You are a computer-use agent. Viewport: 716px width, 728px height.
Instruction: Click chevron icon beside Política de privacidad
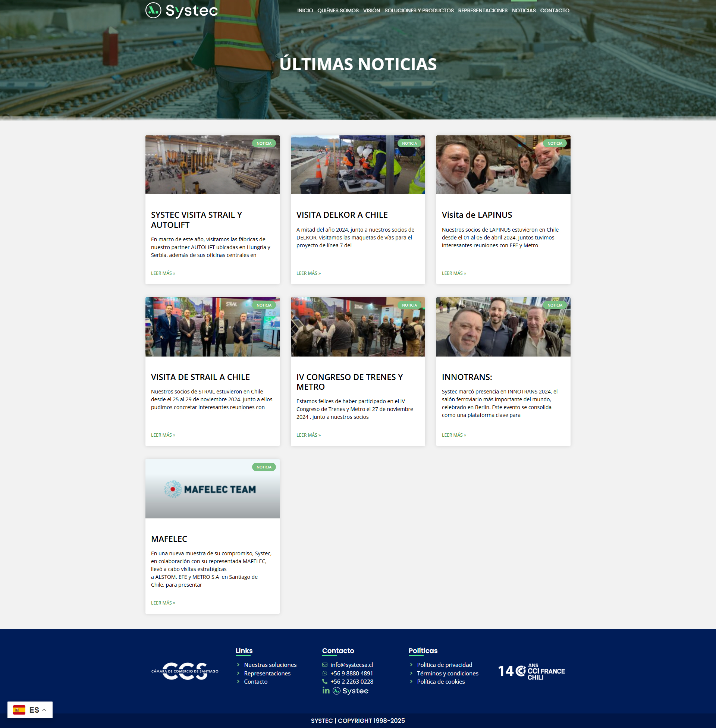(x=411, y=665)
